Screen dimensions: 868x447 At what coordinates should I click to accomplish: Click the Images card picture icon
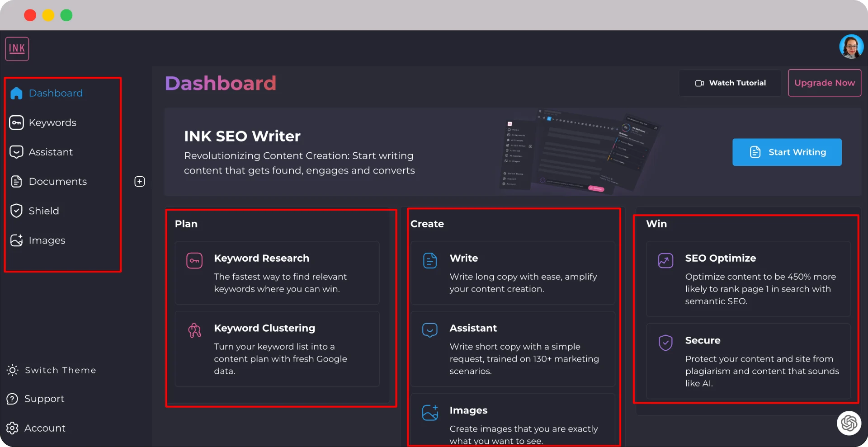(430, 413)
